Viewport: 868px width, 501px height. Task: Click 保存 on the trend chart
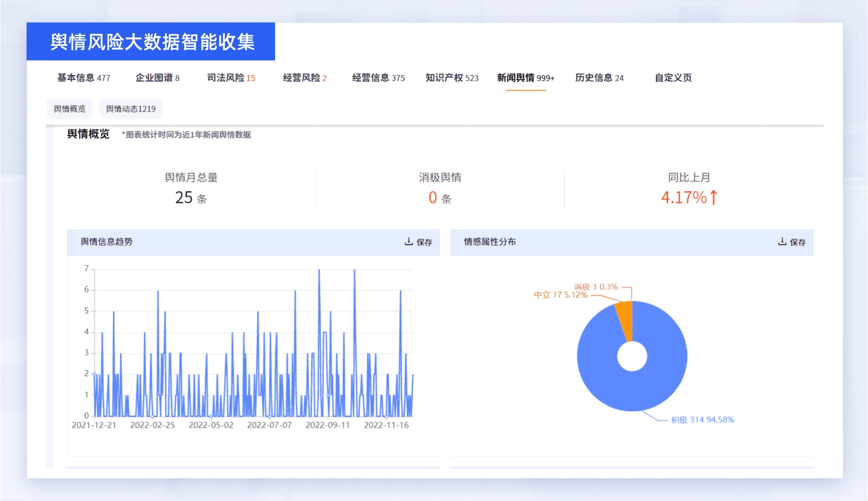pyautogui.click(x=424, y=242)
